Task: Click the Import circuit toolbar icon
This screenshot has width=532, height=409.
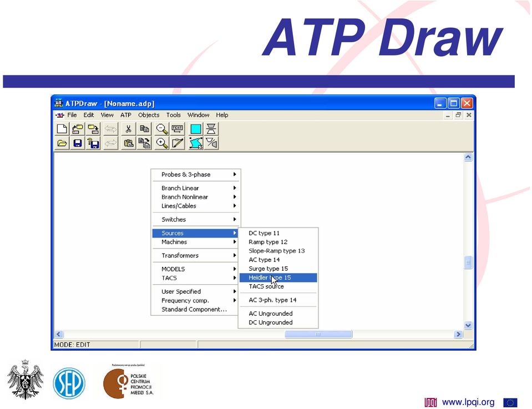Action: pos(78,129)
